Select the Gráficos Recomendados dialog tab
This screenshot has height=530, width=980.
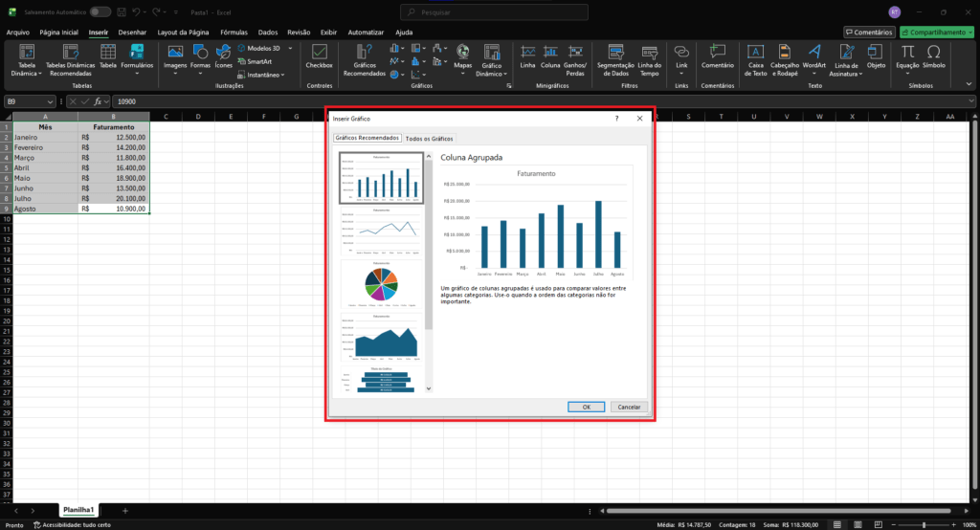[367, 138]
